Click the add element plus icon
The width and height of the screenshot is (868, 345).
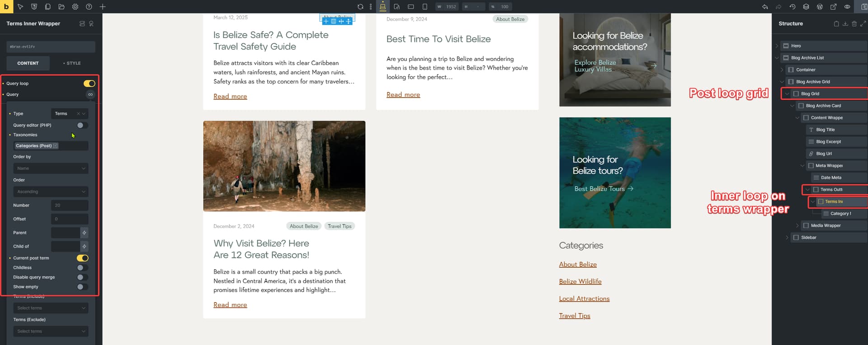pyautogui.click(x=103, y=7)
